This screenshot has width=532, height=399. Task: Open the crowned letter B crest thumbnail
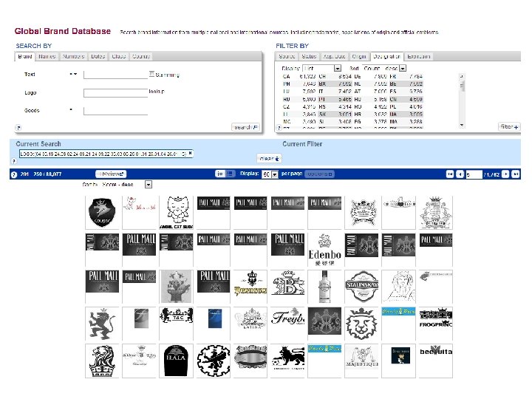(287, 287)
